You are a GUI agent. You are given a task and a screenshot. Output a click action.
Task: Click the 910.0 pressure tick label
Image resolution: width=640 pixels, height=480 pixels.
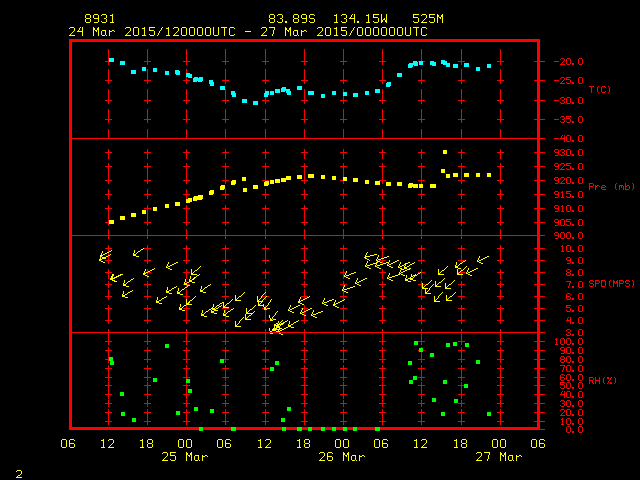(569, 209)
